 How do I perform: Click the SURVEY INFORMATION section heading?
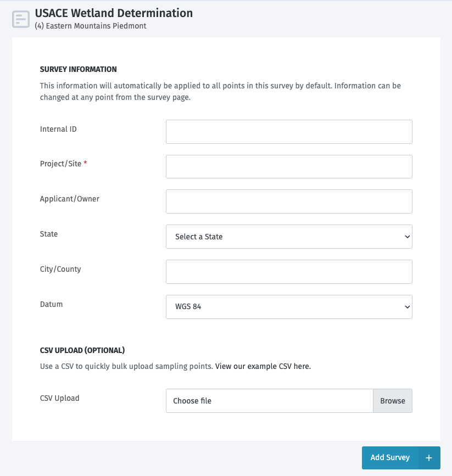click(78, 69)
